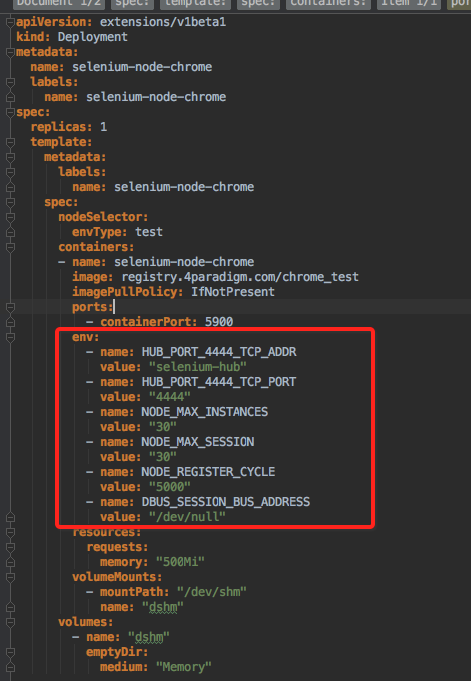The image size is (471, 681).
Task: Click the 'envType: test' line
Action: pyautogui.click(x=117, y=232)
